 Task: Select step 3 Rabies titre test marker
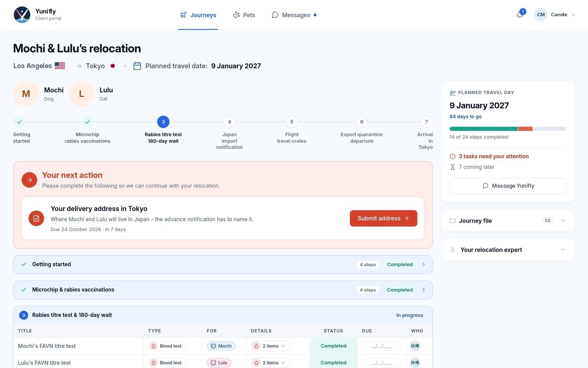point(163,122)
